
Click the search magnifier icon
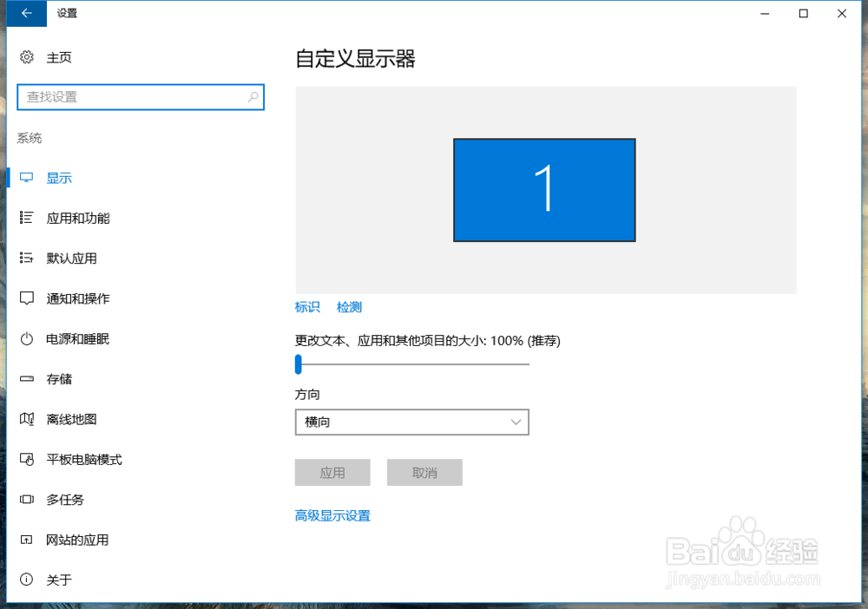coord(253,97)
